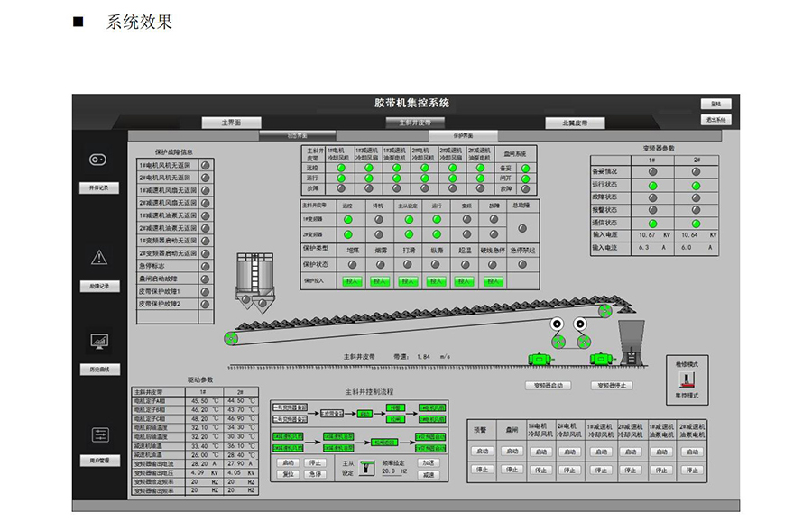
Task: Open 开停记录 from the sidebar
Action: tap(99, 187)
